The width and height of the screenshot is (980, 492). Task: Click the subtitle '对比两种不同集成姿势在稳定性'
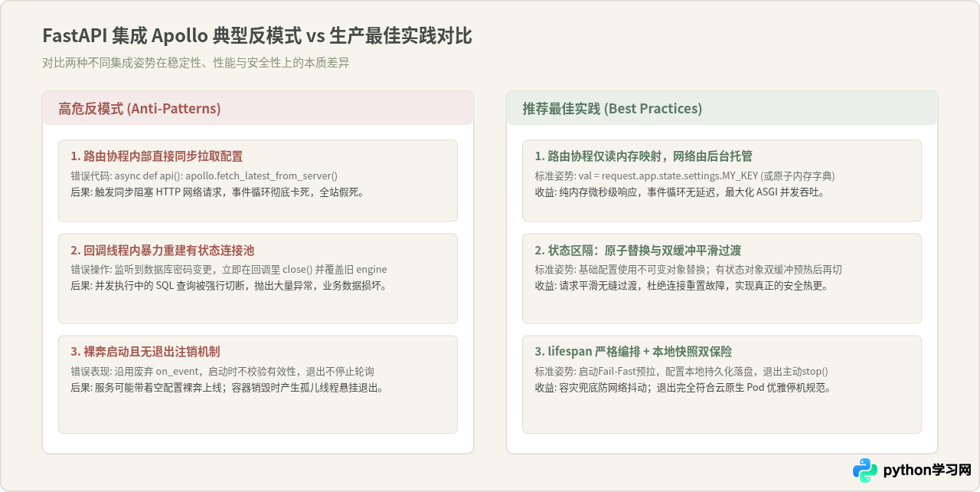(x=196, y=63)
